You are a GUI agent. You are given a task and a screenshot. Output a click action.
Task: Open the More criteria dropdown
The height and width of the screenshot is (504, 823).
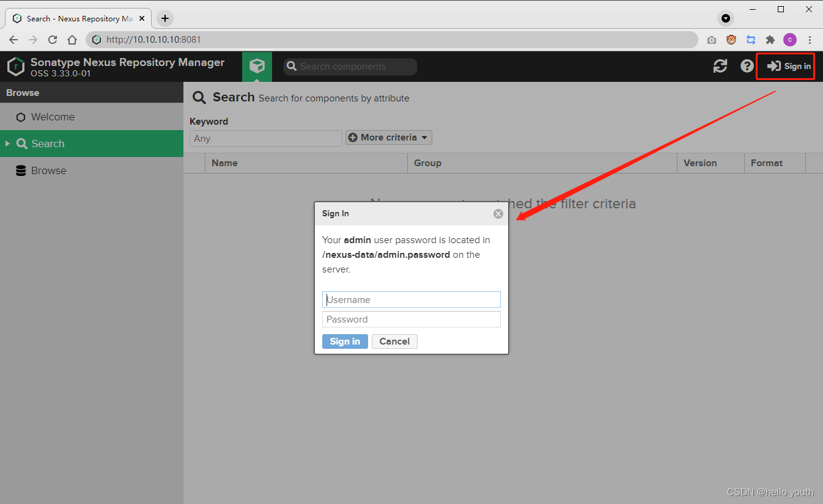[x=388, y=137]
